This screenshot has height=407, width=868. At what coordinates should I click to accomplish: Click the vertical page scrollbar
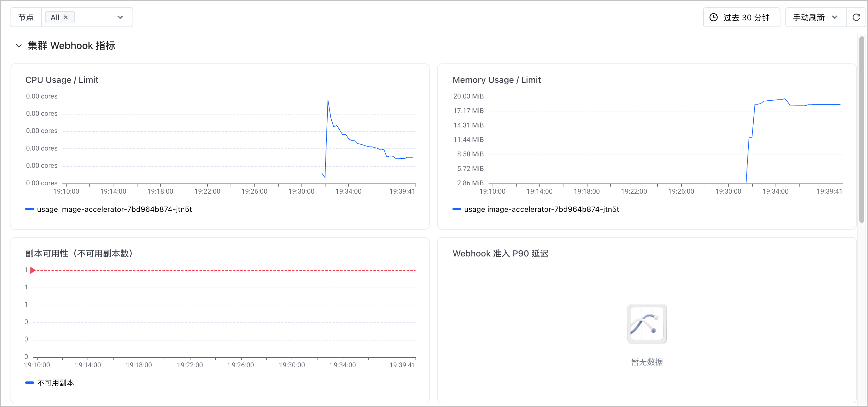(862, 130)
